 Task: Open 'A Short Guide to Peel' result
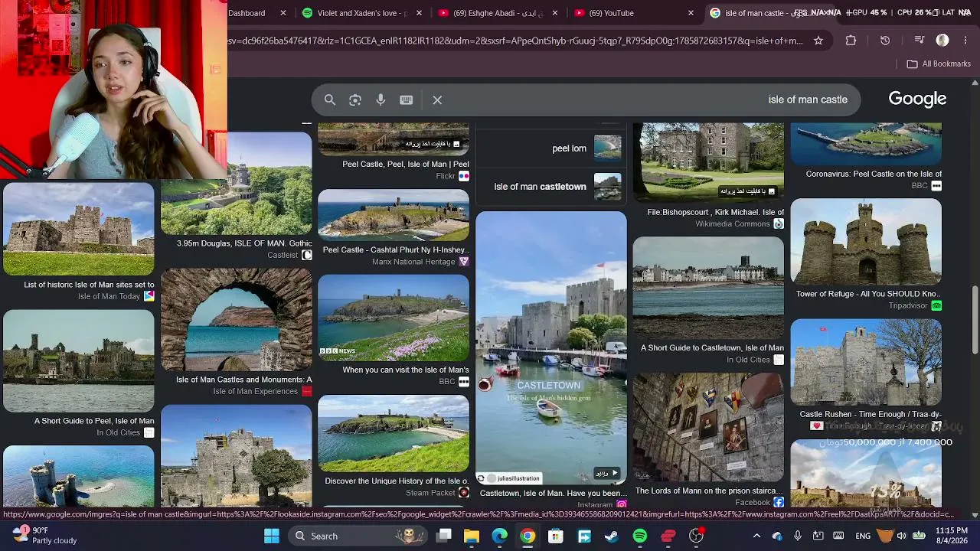click(94, 421)
